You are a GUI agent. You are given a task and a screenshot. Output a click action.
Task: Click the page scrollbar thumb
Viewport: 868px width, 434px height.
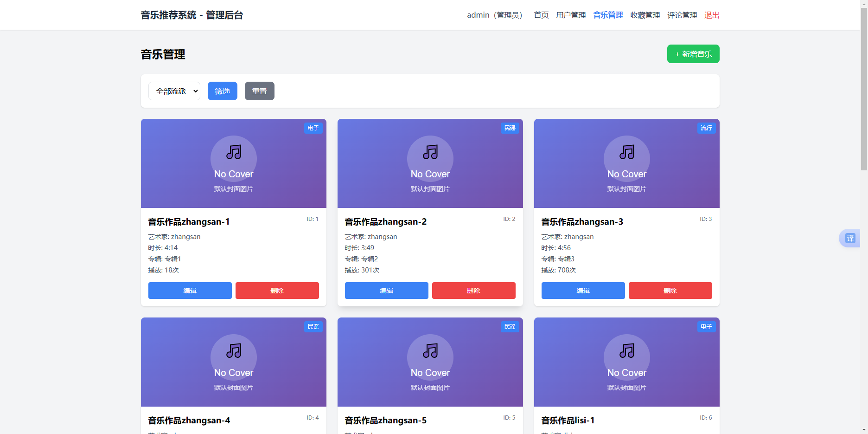point(864,88)
